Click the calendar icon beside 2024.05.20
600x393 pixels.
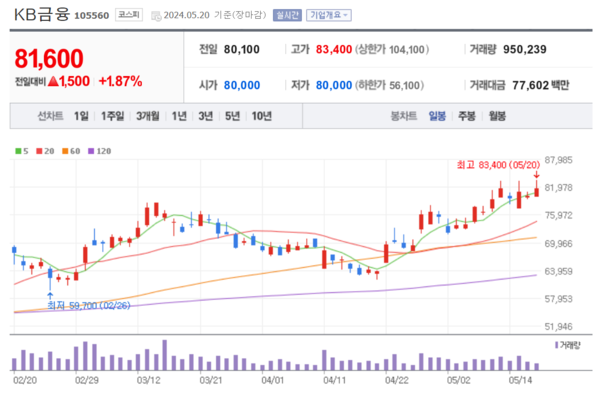tap(156, 16)
